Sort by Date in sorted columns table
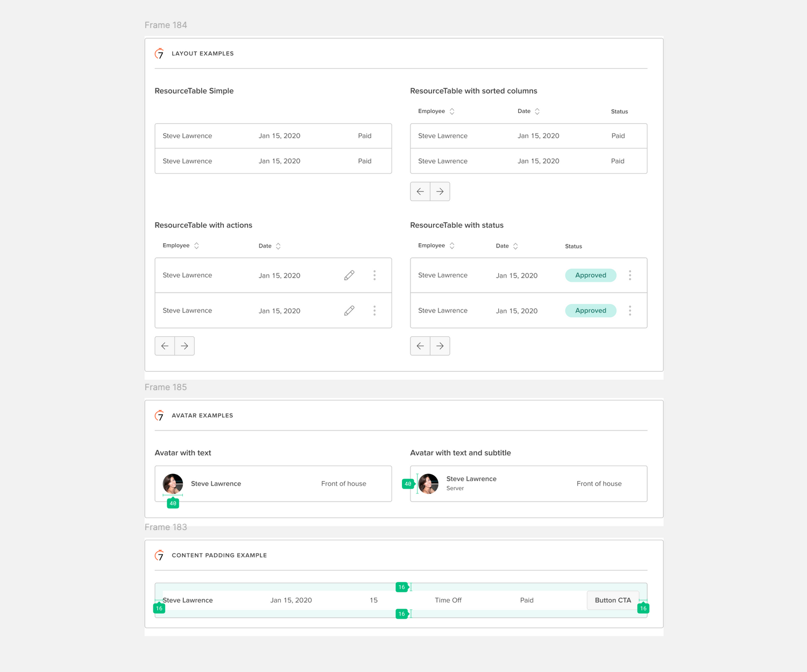 [537, 111]
